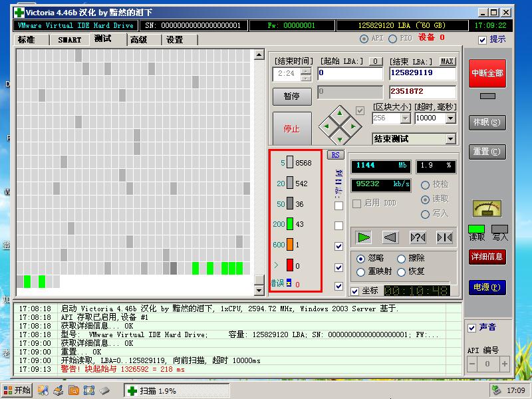
Task: Switch to the SMART tab
Action: (70, 40)
